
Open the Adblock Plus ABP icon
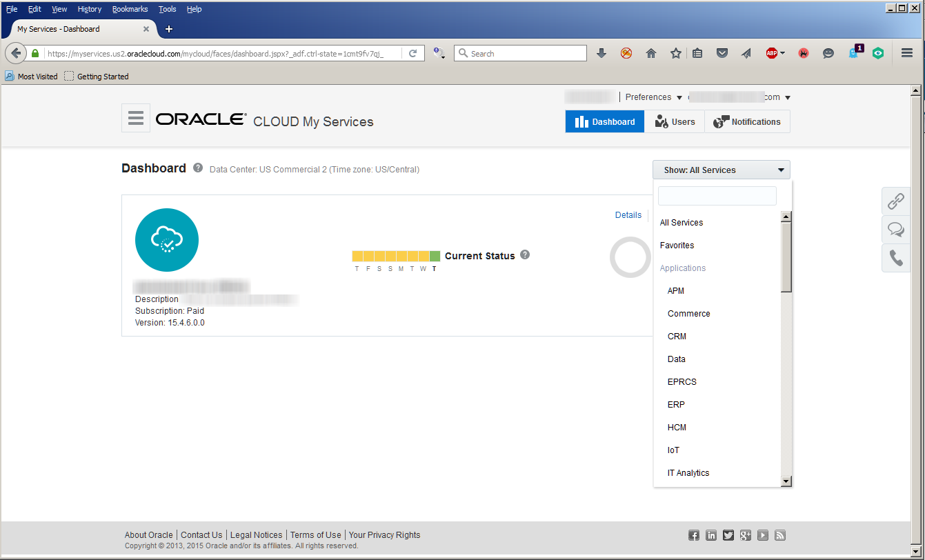click(772, 53)
